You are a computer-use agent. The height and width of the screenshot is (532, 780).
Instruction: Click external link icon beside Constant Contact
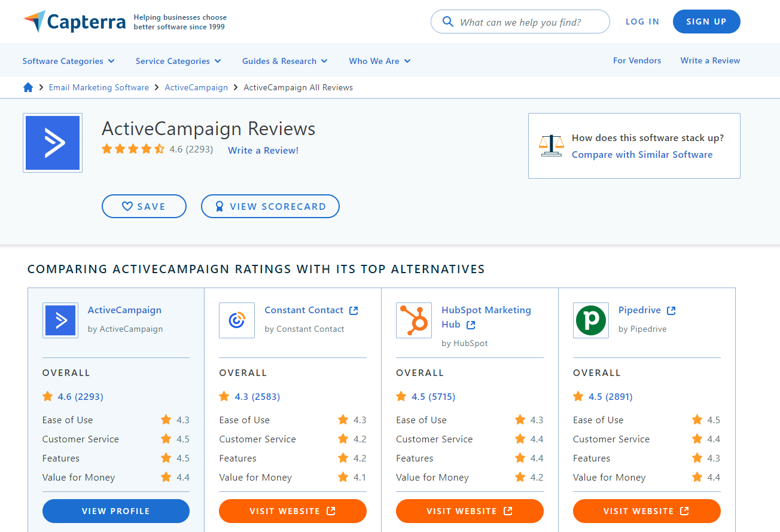354,310
